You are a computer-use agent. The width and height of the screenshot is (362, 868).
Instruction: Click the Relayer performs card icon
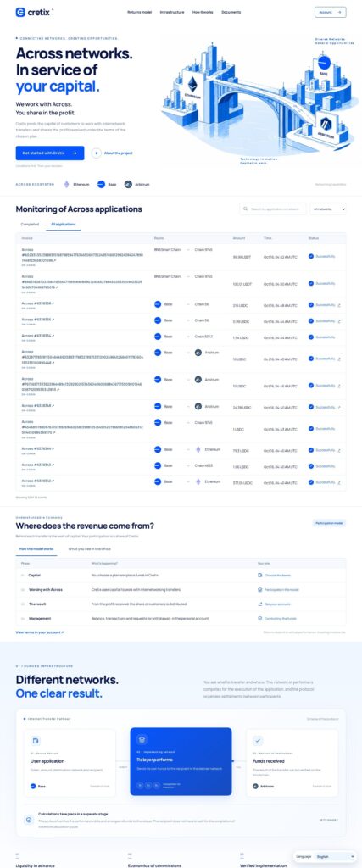[142, 739]
